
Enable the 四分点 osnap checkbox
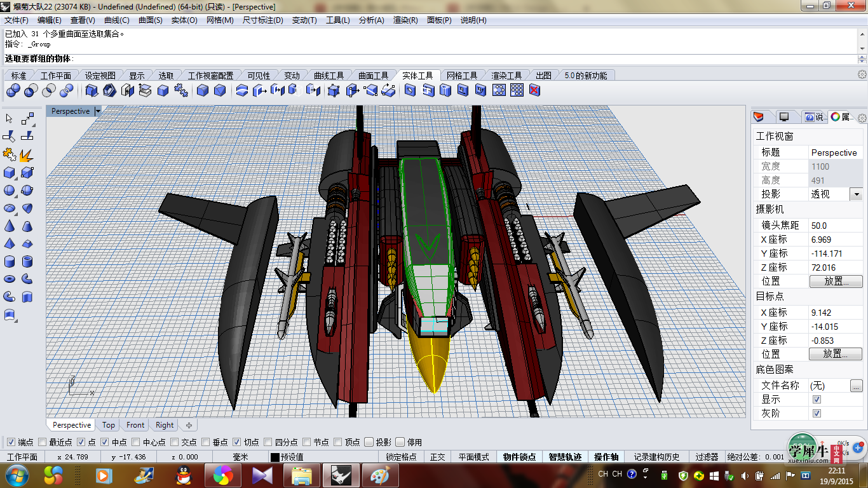(268, 442)
